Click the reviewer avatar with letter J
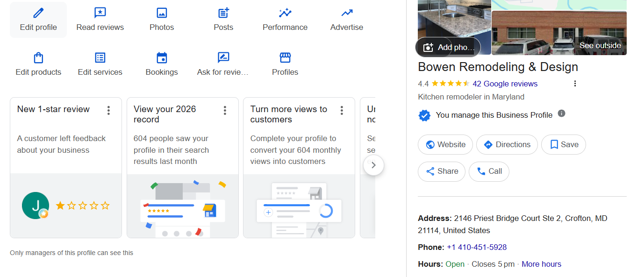Viewport: 644px width, 277px height. coord(36,206)
